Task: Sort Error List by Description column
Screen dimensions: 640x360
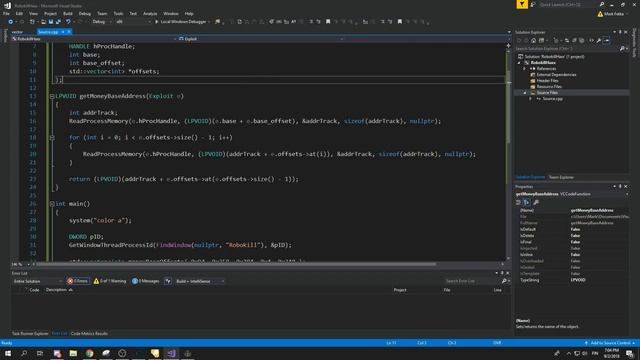Action: pos(56,290)
